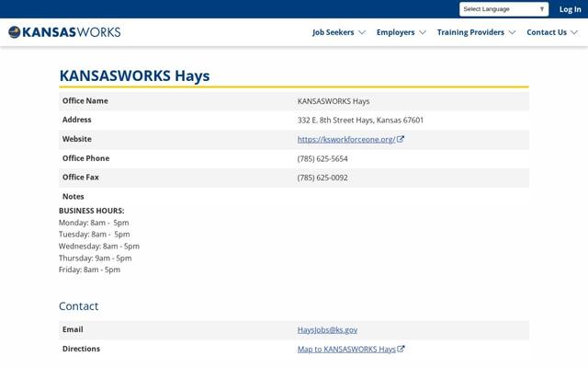
Task: Expand chevron next to Training Providers
Action: [x=513, y=33]
